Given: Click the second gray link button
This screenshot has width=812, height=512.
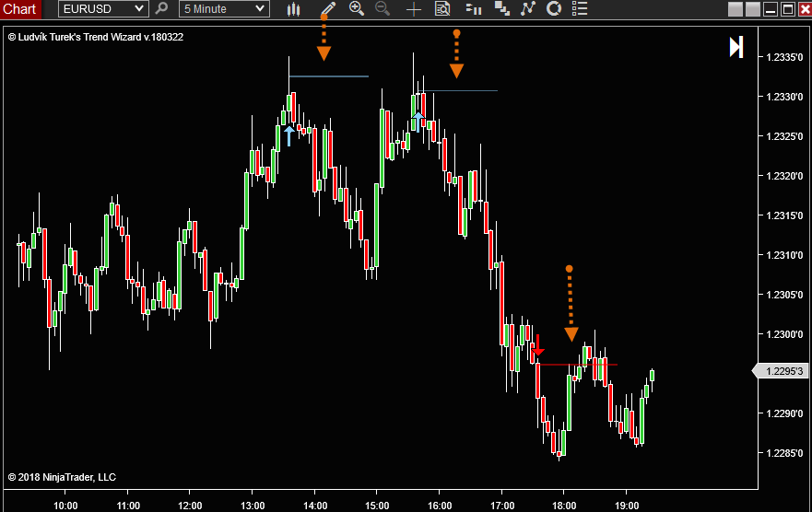Looking at the screenshot, I should tap(752, 9).
